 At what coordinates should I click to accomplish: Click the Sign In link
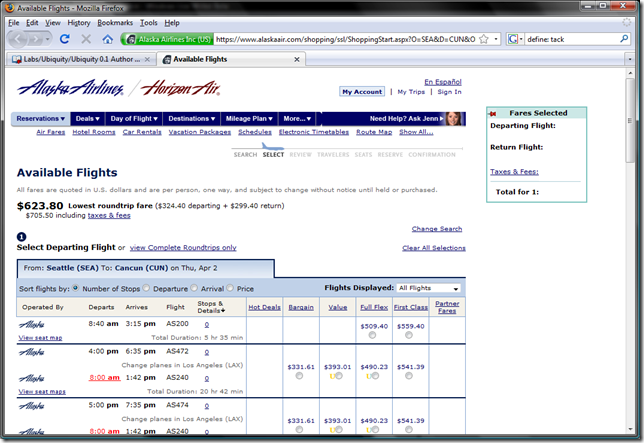[449, 92]
